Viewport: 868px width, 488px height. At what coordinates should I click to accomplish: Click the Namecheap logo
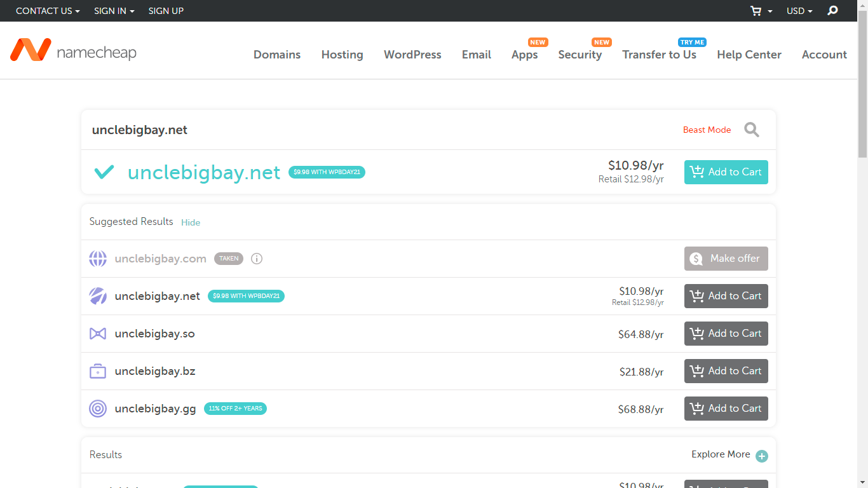[73, 50]
